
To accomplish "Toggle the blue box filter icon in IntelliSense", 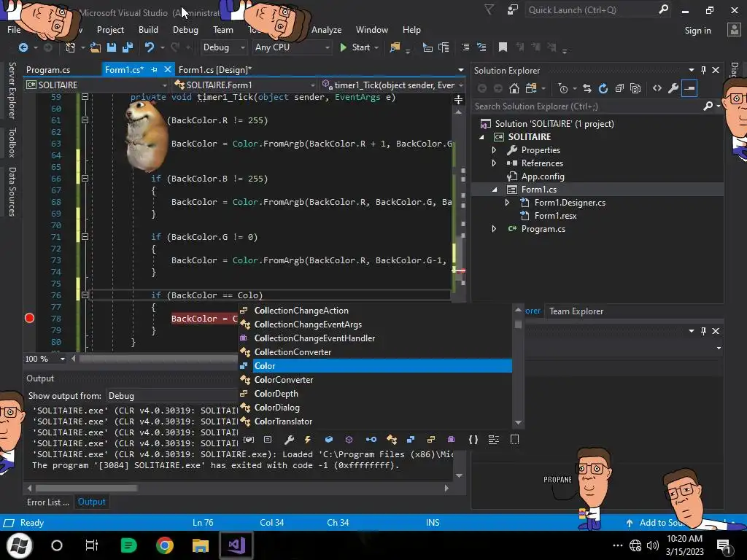I will pos(329,440).
